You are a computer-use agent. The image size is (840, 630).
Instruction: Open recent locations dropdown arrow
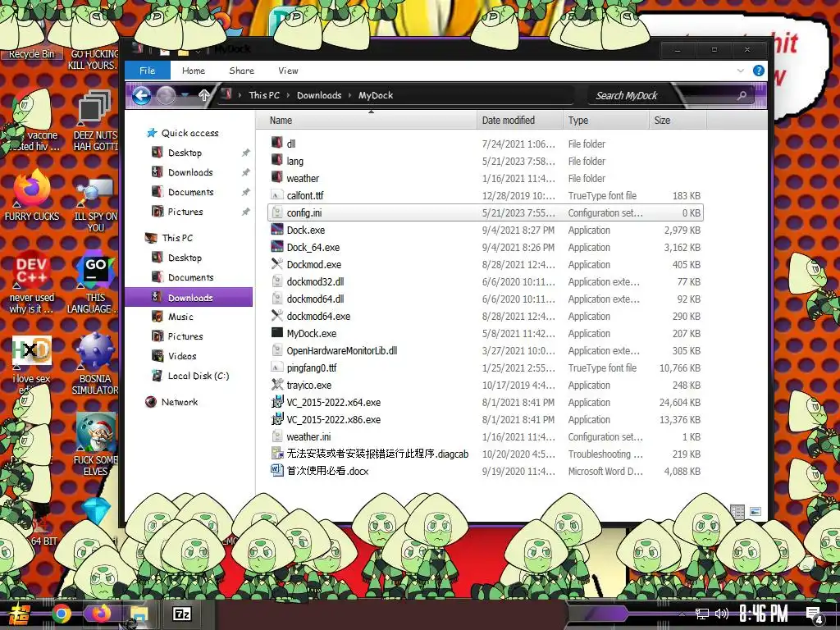tap(185, 95)
